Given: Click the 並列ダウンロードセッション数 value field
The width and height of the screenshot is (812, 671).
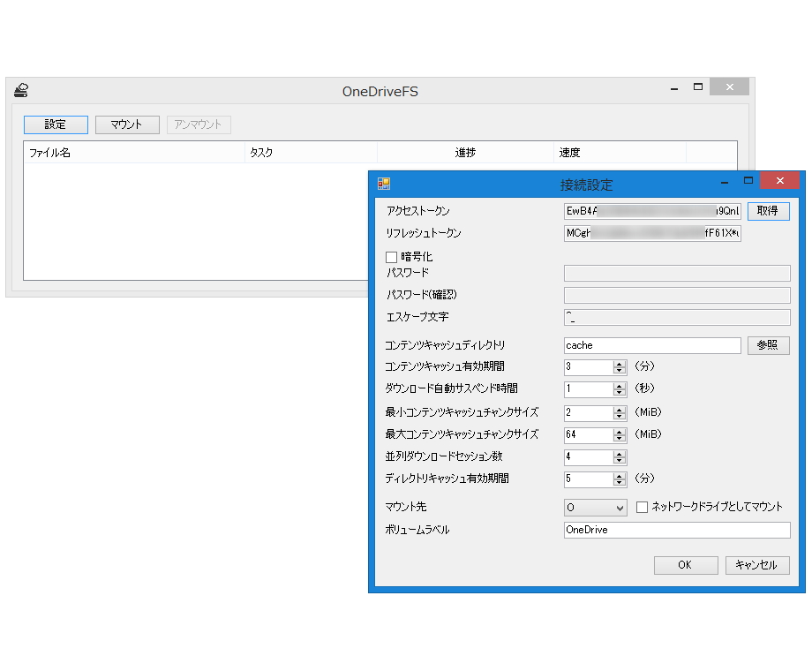Looking at the screenshot, I should click(x=589, y=457).
